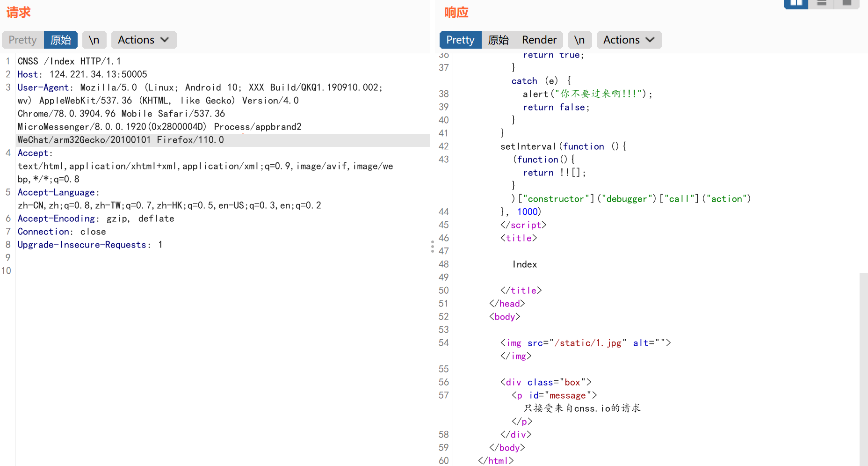The width and height of the screenshot is (868, 466).
Task: Select the combined single-pane layout icon
Action: [x=846, y=4]
